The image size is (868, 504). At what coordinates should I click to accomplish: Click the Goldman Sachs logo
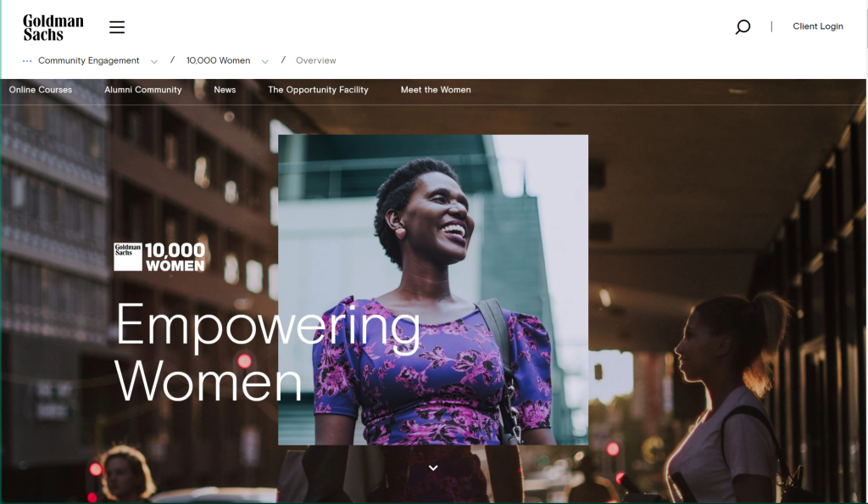point(53,28)
